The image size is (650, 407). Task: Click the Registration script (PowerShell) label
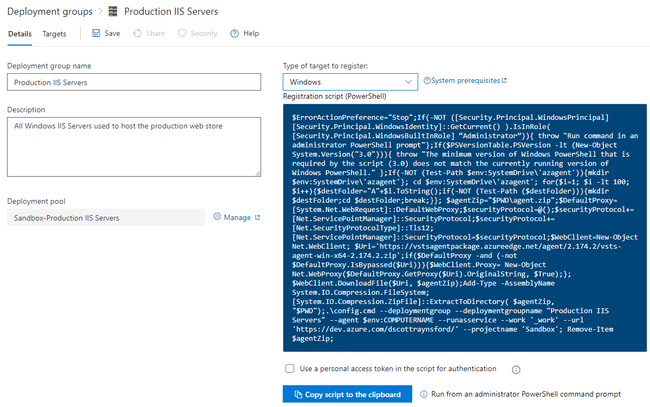(335, 96)
